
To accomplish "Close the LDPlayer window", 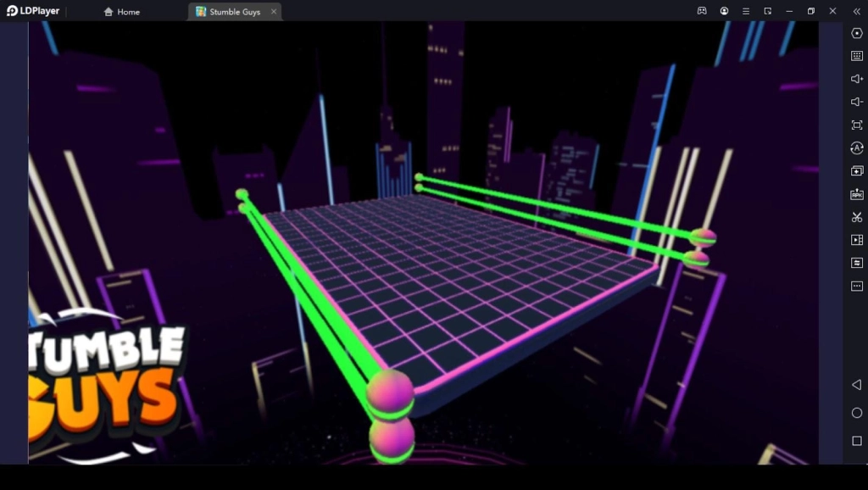I will pyautogui.click(x=832, y=11).
